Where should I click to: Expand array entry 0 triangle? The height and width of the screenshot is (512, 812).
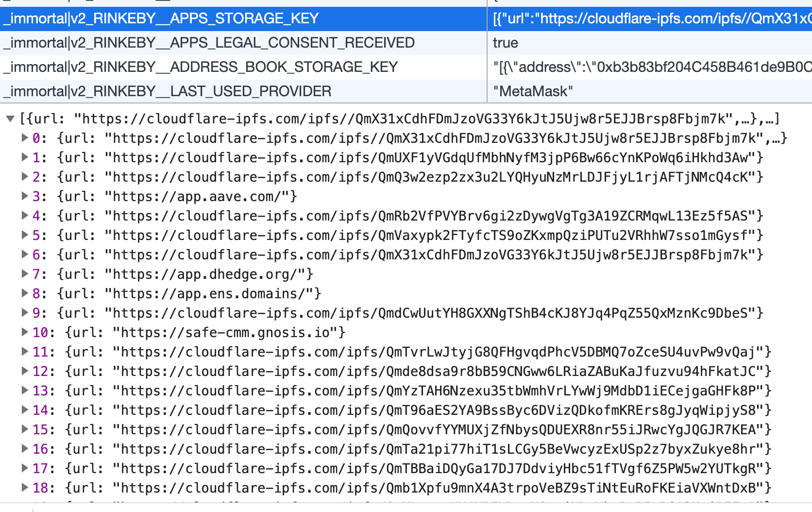(24, 138)
